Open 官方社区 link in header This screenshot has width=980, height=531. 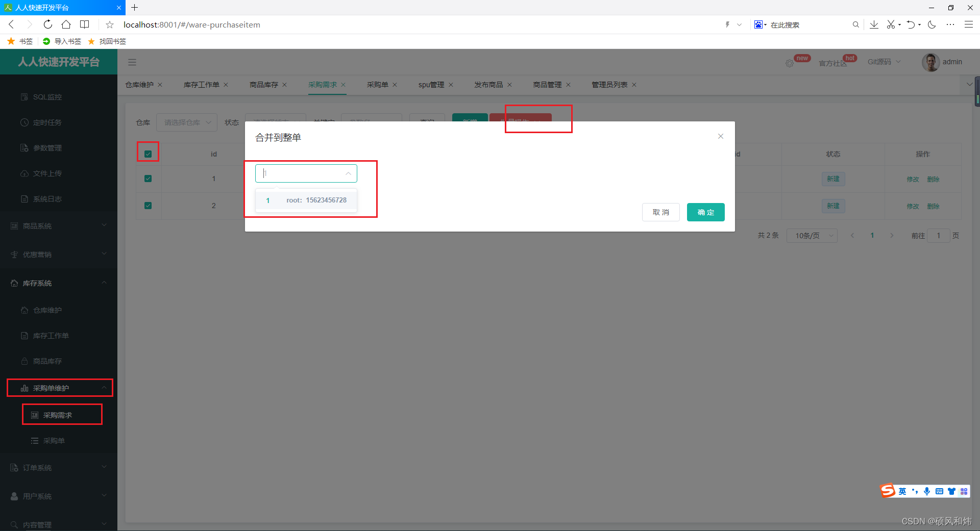point(832,63)
